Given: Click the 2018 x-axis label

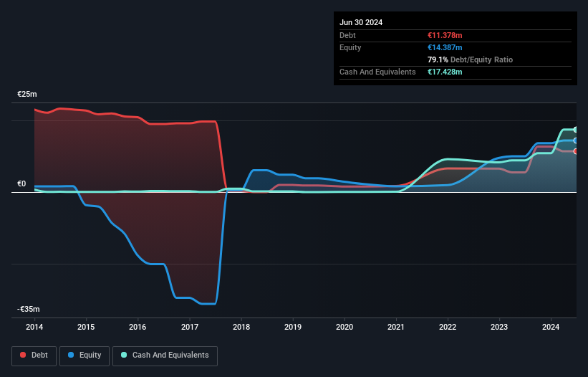Looking at the screenshot, I should [241, 327].
